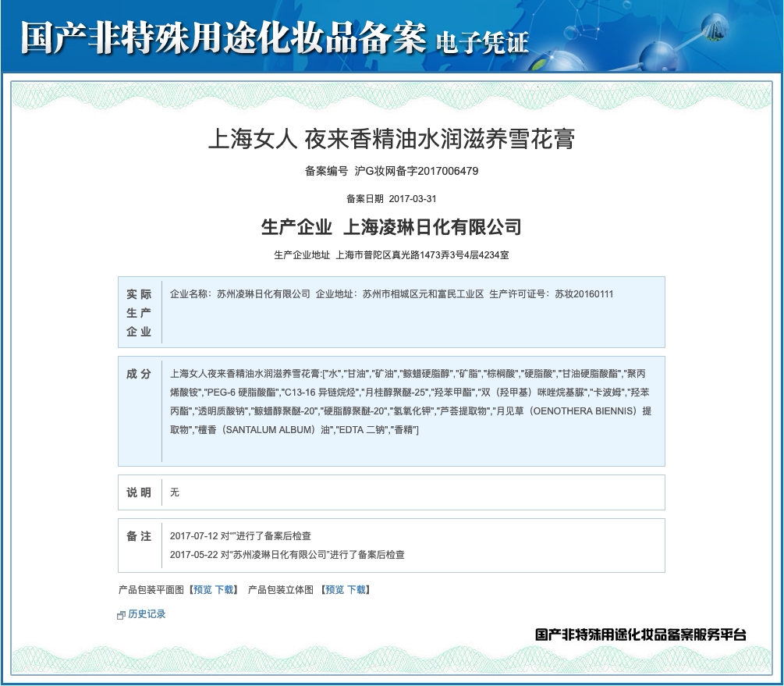Click the 成分 ingredients label
This screenshot has width=784, height=686.
(x=139, y=374)
